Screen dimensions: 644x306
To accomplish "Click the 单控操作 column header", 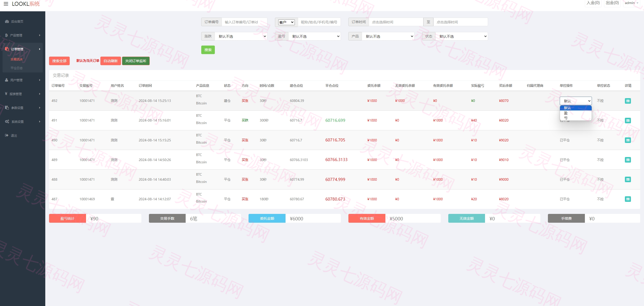I will (566, 86).
